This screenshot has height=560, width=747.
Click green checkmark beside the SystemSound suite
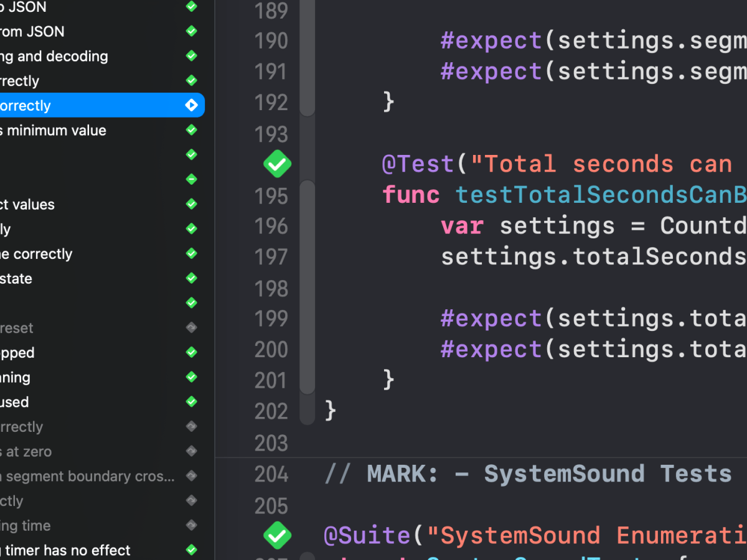277,535
